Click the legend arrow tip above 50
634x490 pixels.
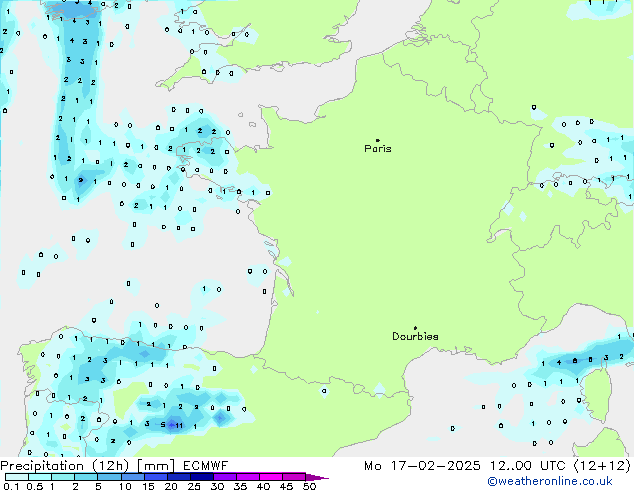coord(317,478)
